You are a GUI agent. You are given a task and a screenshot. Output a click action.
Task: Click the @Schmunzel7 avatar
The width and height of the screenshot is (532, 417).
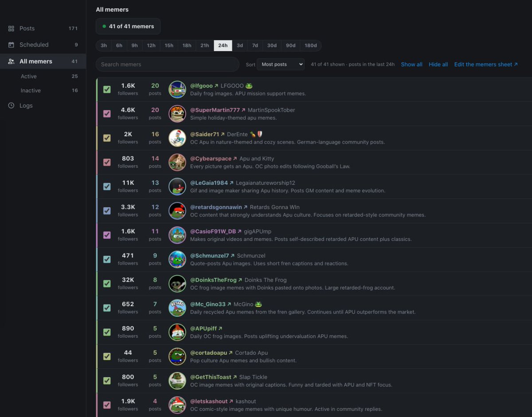tap(177, 259)
